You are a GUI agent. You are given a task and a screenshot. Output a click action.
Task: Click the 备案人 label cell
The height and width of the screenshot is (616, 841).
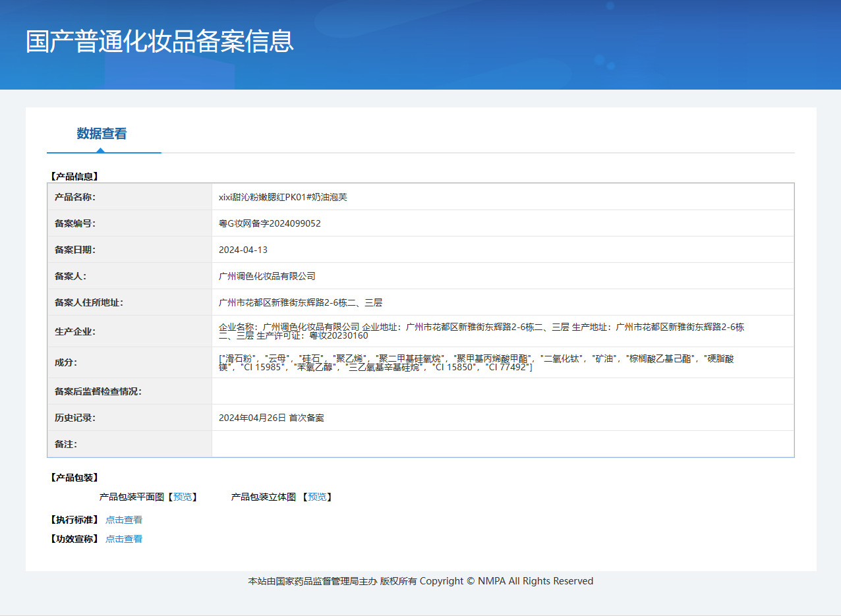pyautogui.click(x=130, y=276)
